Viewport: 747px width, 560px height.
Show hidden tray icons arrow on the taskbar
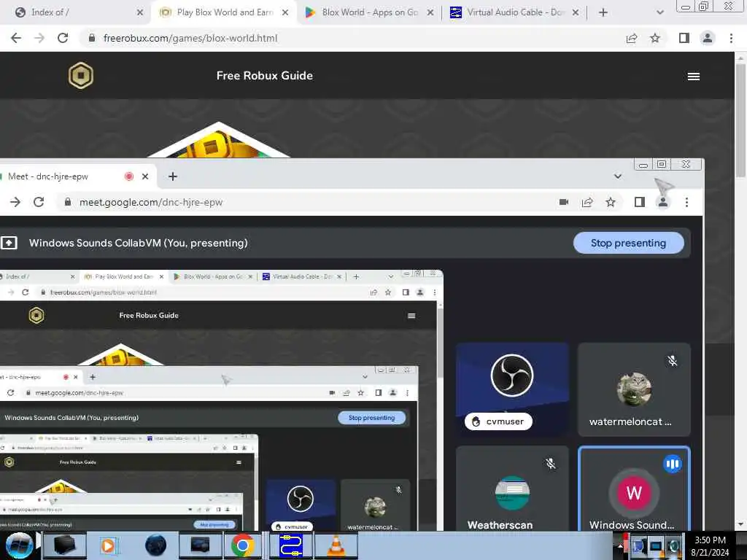(x=620, y=545)
